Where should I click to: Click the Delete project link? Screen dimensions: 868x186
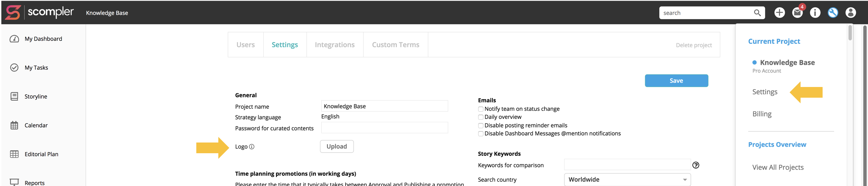pos(693,45)
